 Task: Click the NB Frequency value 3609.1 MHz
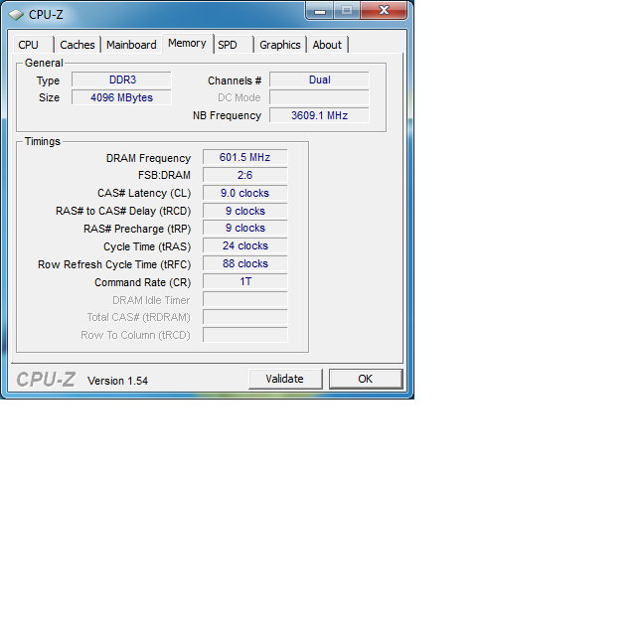point(319,115)
